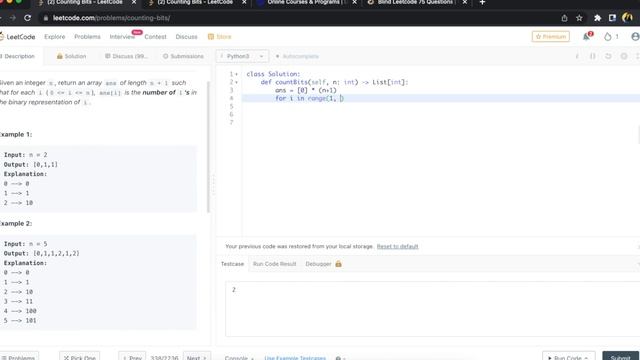Close the Blind Leetcode 75 Questions tab
This screenshot has width=640, height=360.
464,2
